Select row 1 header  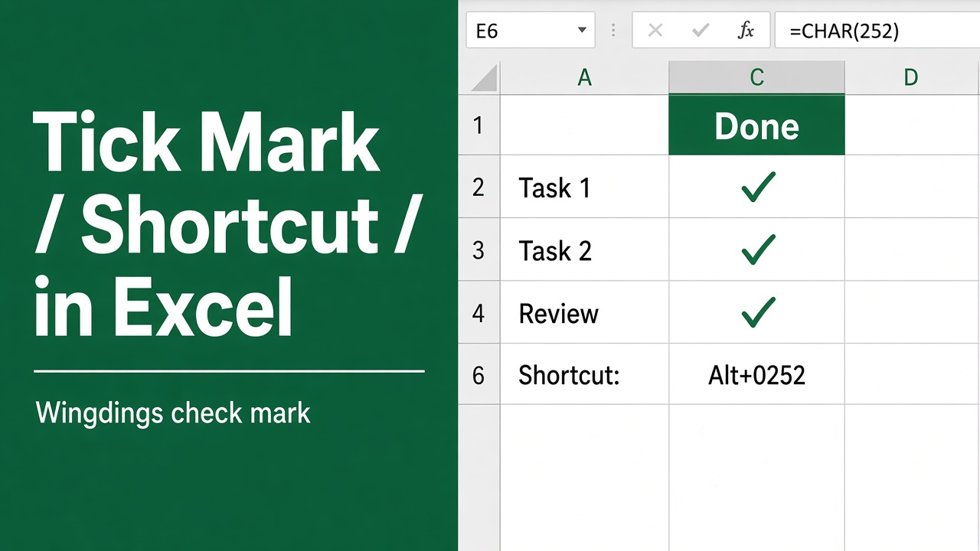click(479, 126)
